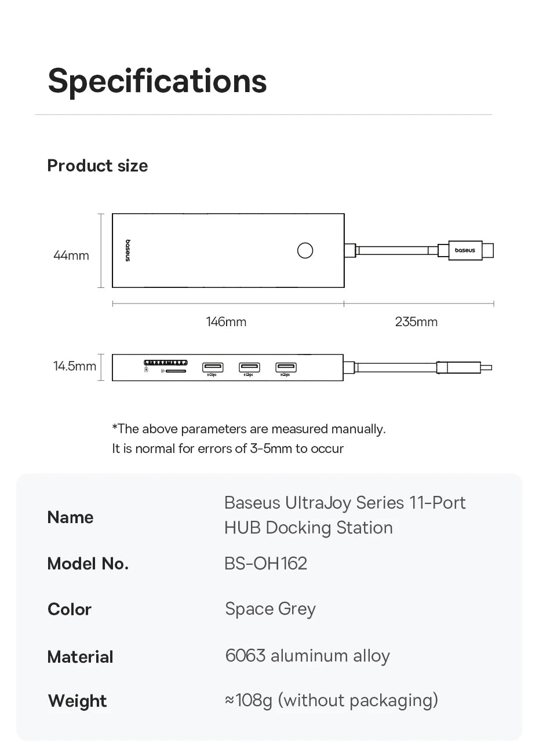
Task: Click the 44mm height label
Action: pyautogui.click(x=71, y=255)
